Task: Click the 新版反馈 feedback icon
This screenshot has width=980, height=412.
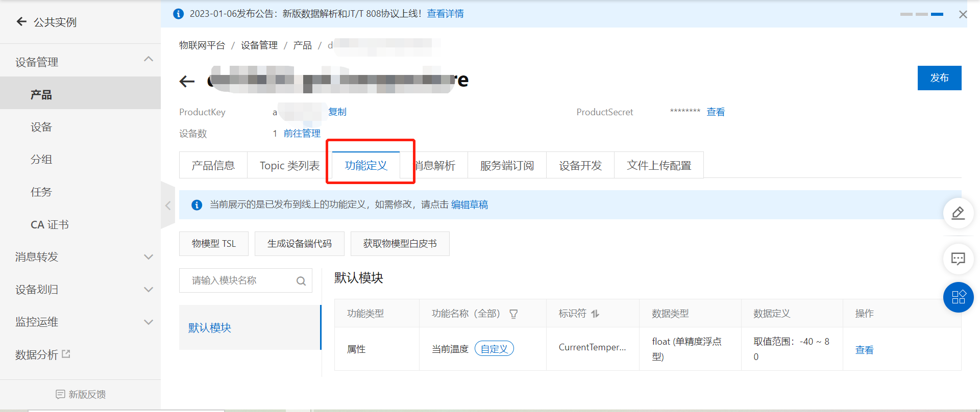Action: coord(60,394)
